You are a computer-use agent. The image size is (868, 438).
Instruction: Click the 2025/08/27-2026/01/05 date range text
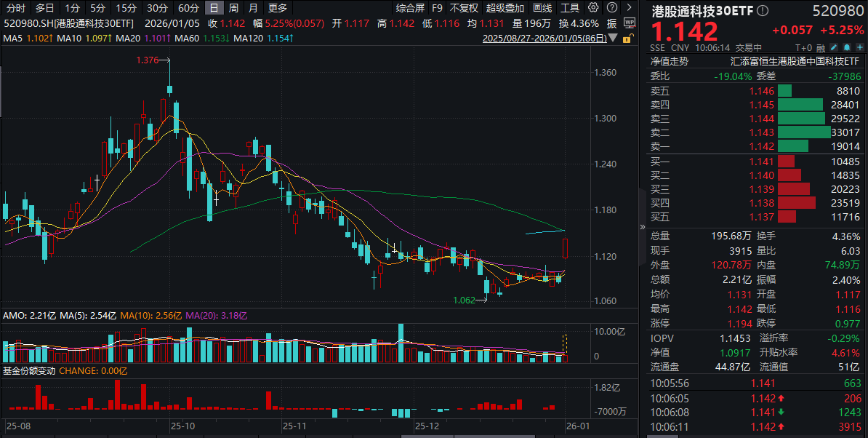(x=544, y=38)
